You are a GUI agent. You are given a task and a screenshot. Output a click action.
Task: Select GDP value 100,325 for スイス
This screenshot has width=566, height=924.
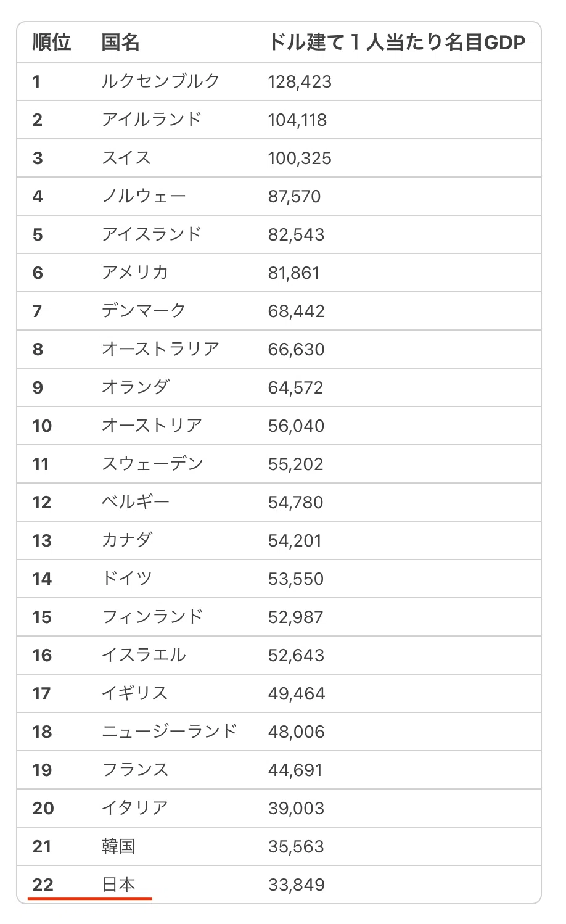tap(300, 158)
